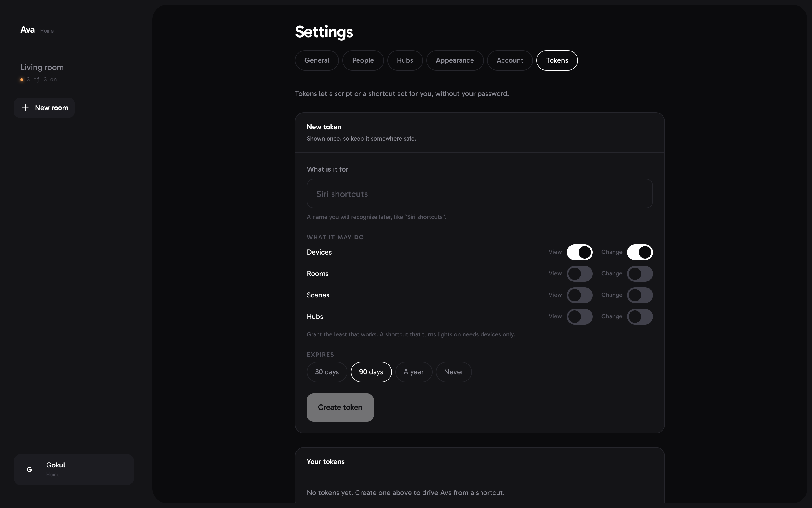
Task: Open the People settings tab
Action: tap(363, 60)
